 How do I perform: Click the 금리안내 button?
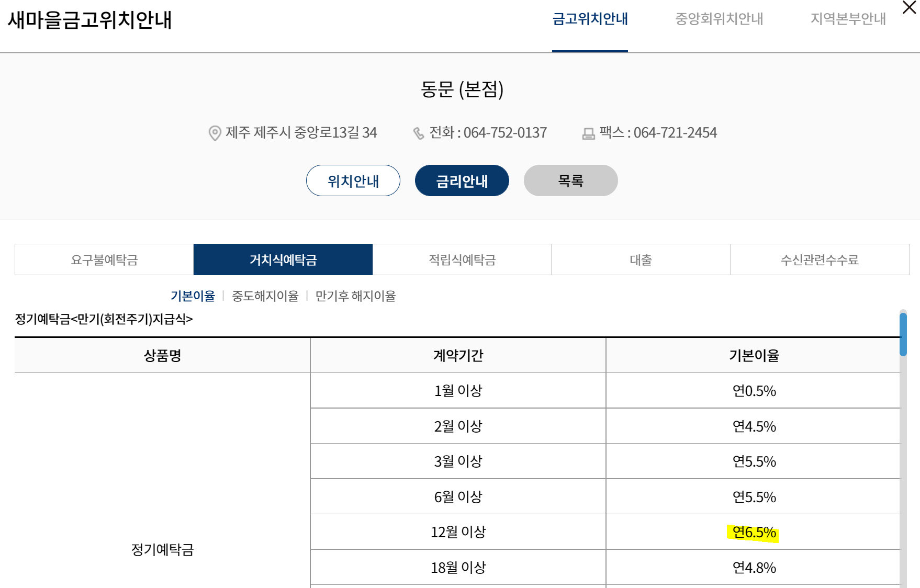coord(462,180)
